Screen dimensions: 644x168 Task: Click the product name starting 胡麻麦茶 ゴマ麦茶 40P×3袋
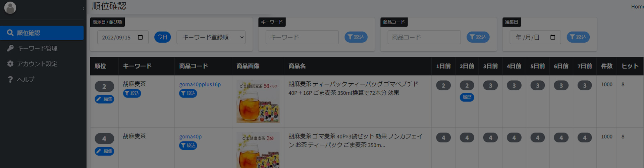[x=356, y=140]
